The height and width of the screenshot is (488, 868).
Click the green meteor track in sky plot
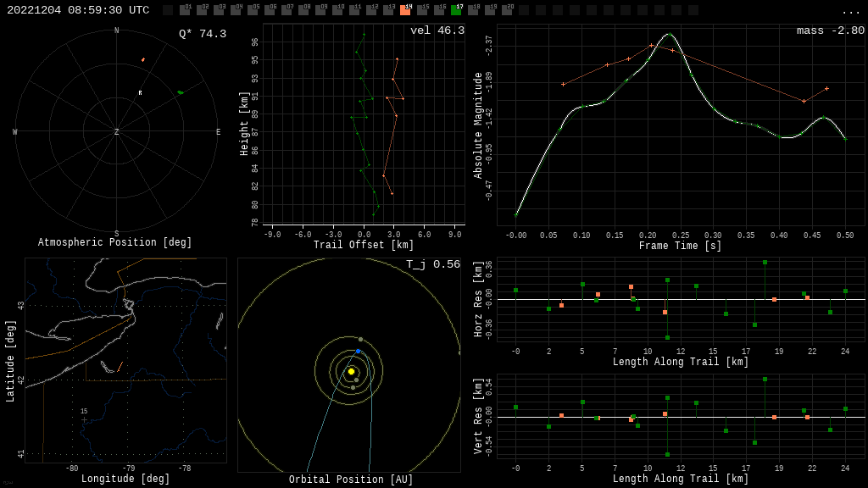point(180,92)
